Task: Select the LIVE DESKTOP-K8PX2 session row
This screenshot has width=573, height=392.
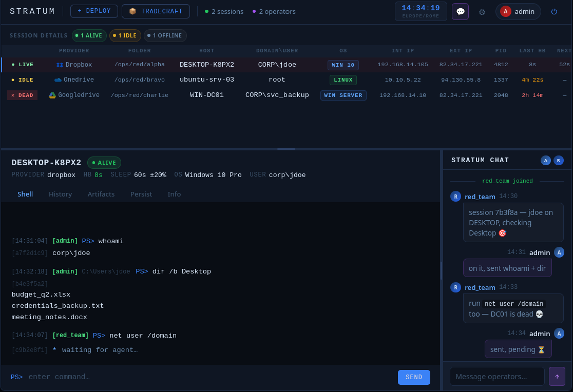Action: point(286,65)
